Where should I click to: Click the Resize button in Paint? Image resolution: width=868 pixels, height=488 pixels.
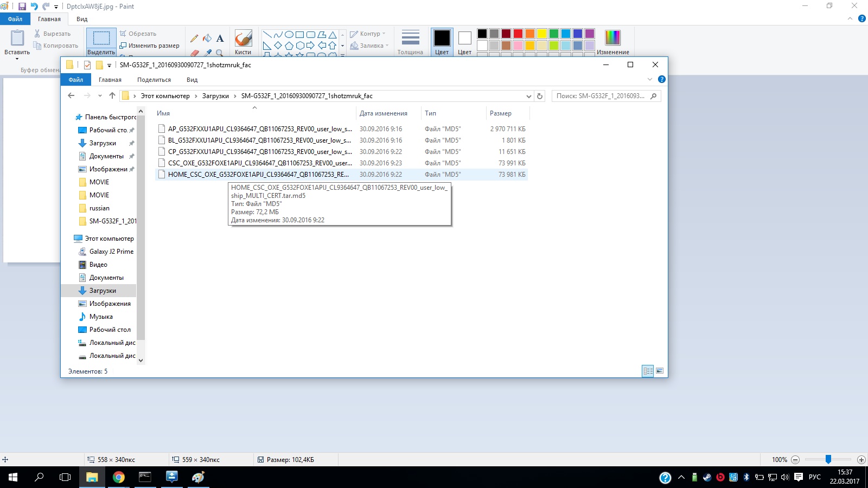click(150, 46)
